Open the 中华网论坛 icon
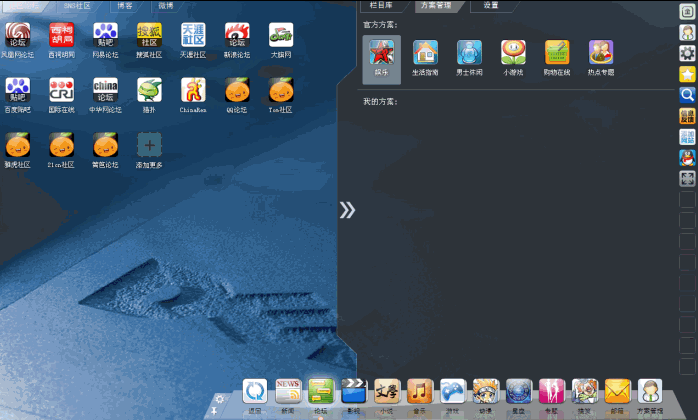Viewport: 698px width, 420px height. (x=106, y=90)
